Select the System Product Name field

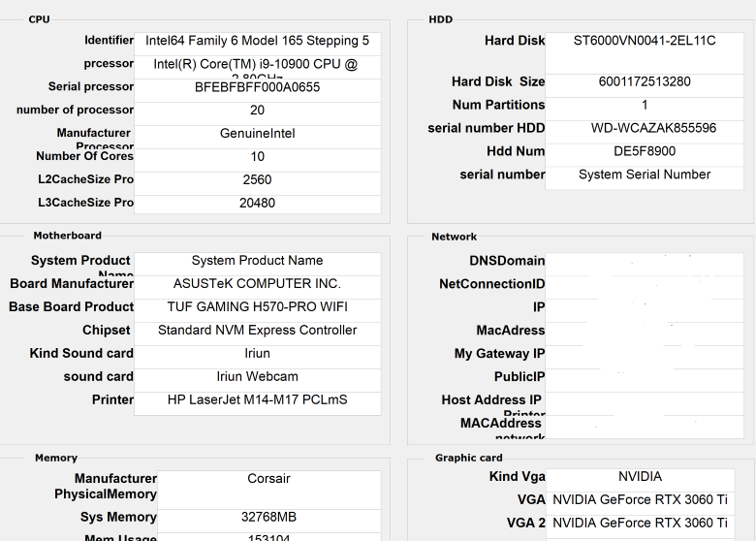click(x=258, y=264)
